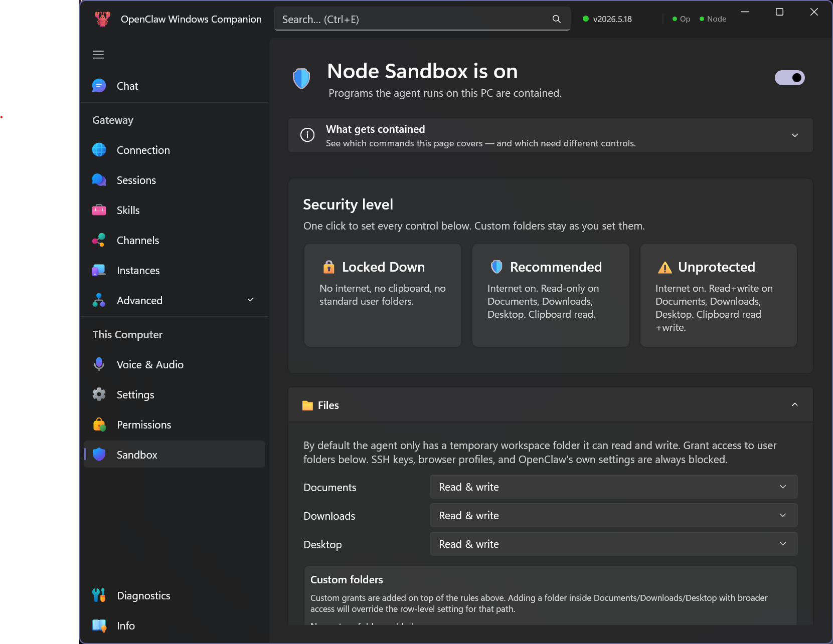This screenshot has width=833, height=644.
Task: Click the Permissions lock icon
Action: click(99, 424)
